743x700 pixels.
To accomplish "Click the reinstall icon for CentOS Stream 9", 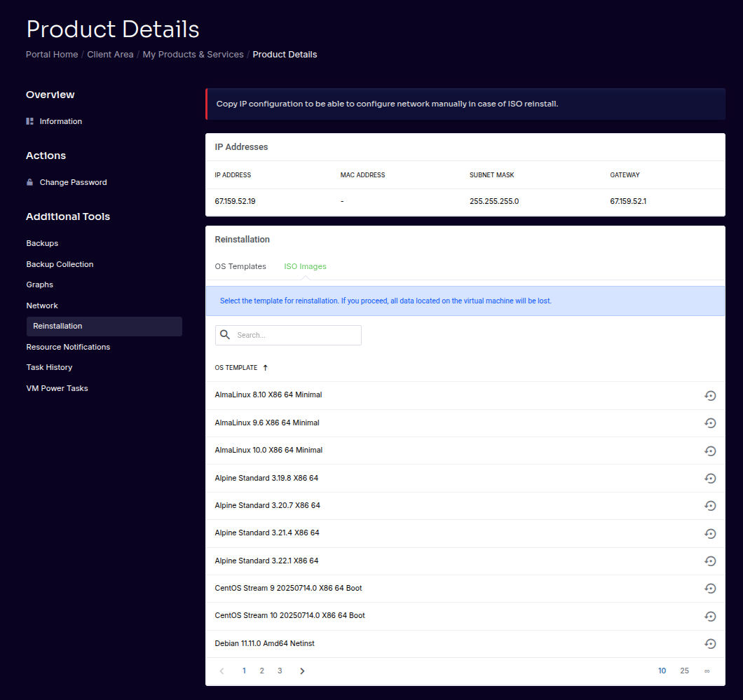I will click(x=710, y=589).
